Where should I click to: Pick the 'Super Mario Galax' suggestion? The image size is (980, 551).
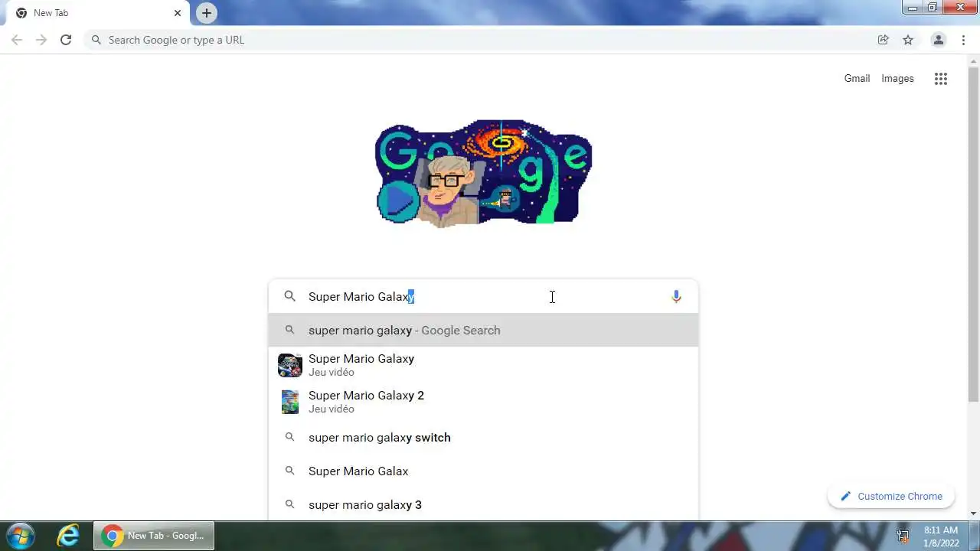click(483, 471)
